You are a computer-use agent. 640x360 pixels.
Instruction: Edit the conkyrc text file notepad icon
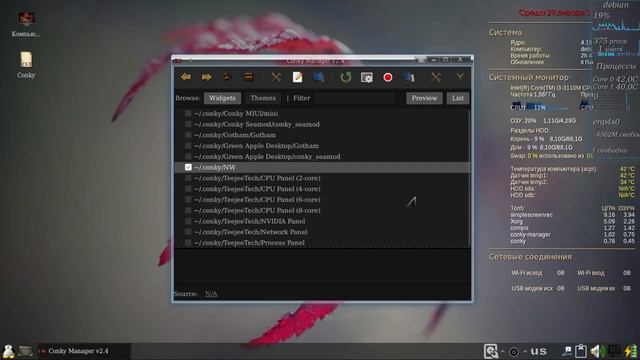(298, 77)
